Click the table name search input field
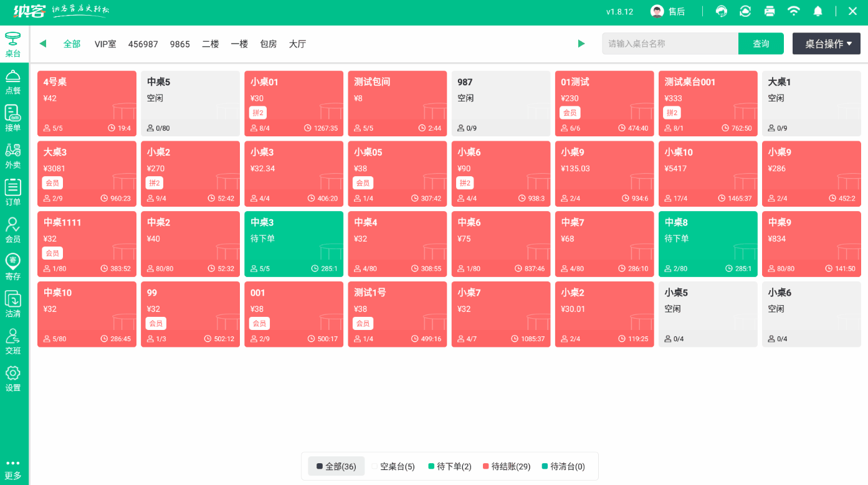The height and width of the screenshot is (485, 868). tap(670, 44)
